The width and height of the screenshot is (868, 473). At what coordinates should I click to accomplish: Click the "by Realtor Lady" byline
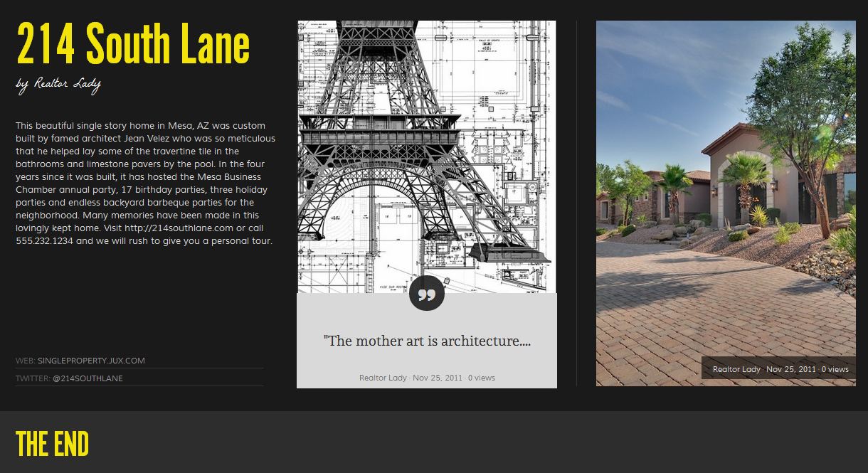tap(58, 85)
